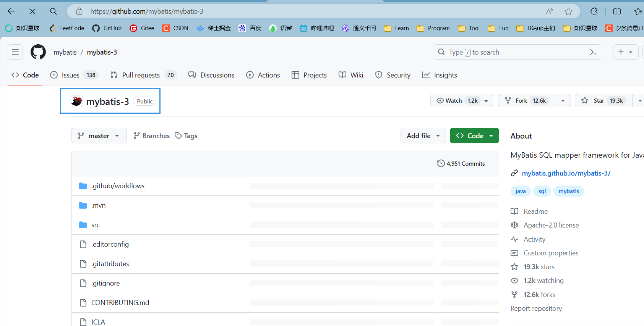
Task: Open the .editorconfig file
Action: point(110,244)
